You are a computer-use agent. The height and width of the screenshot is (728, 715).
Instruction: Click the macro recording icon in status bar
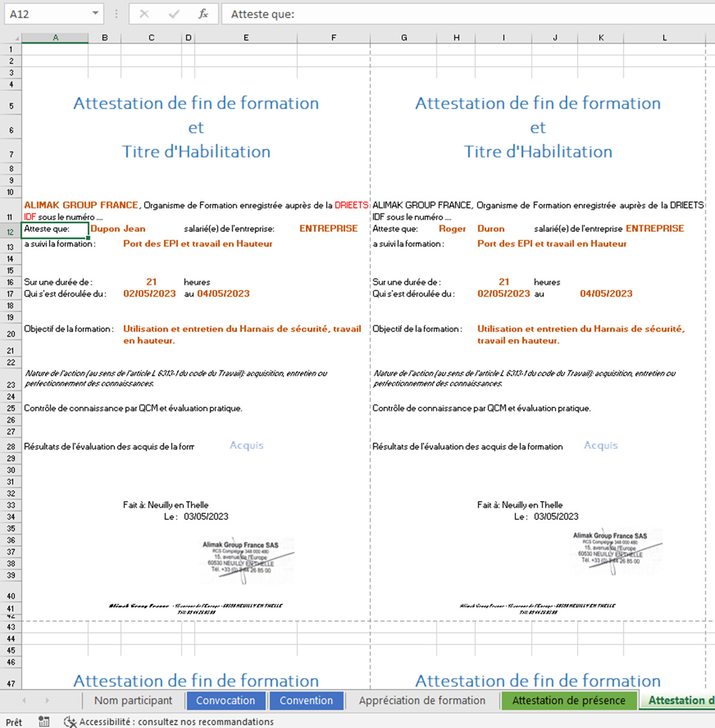44,721
